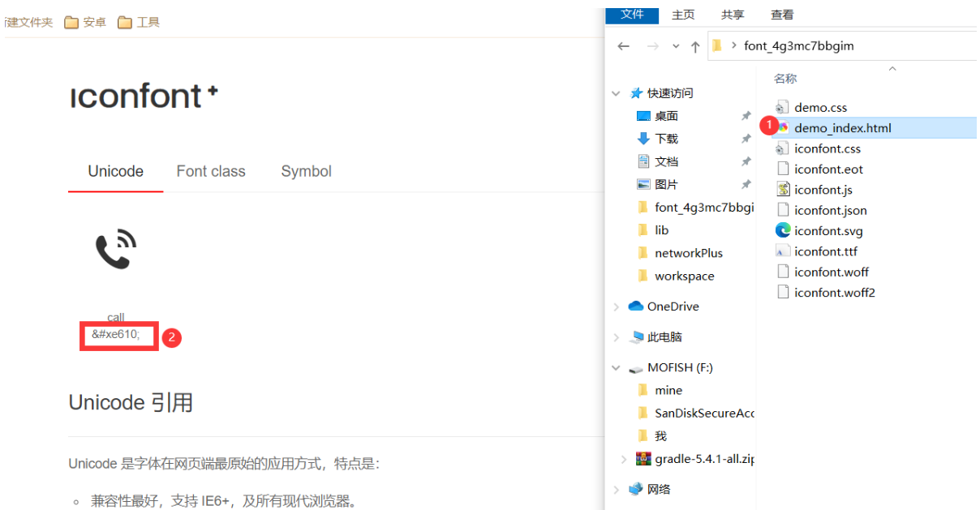Unpin 图片 from quick access
This screenshot has height=510, width=980.
(x=746, y=184)
